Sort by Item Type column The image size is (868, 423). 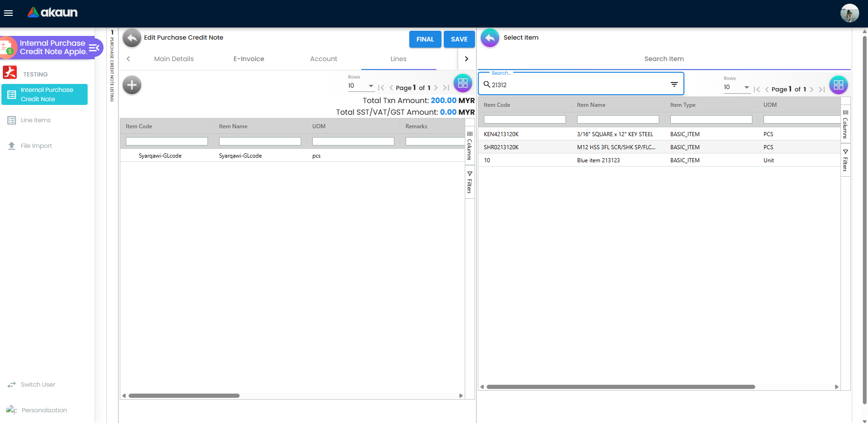pos(683,105)
